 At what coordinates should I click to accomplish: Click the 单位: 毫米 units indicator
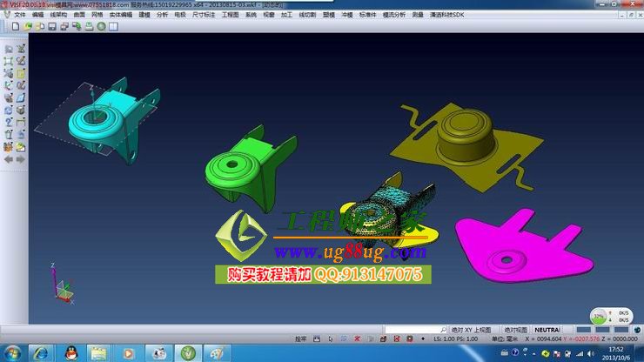point(505,339)
